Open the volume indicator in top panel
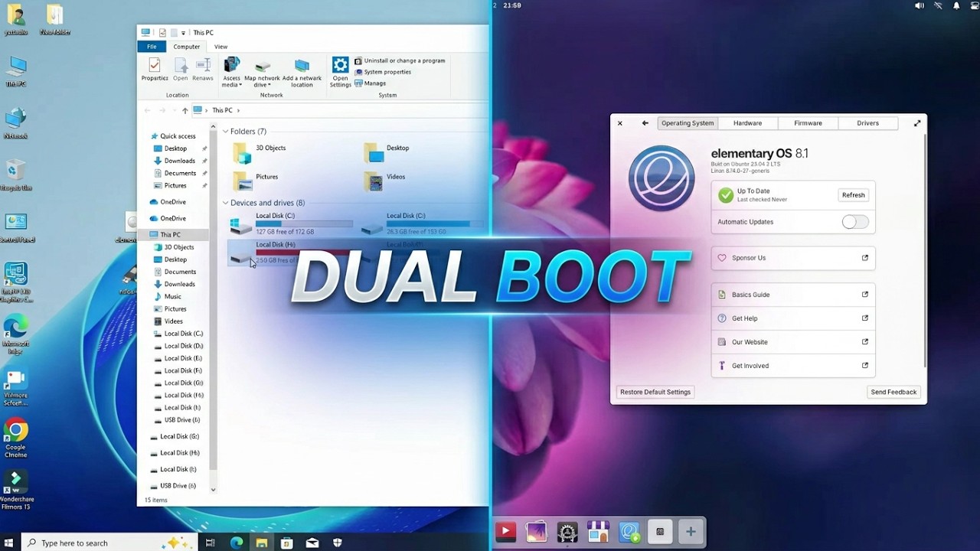This screenshot has height=551, width=980. 920,5
